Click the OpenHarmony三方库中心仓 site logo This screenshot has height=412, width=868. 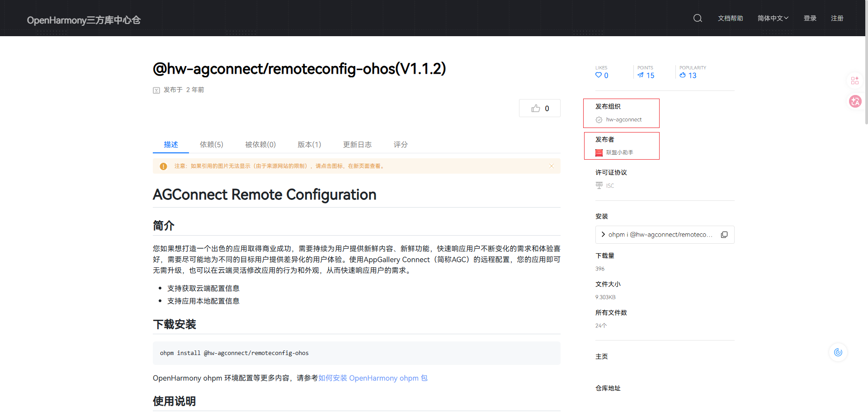click(84, 20)
